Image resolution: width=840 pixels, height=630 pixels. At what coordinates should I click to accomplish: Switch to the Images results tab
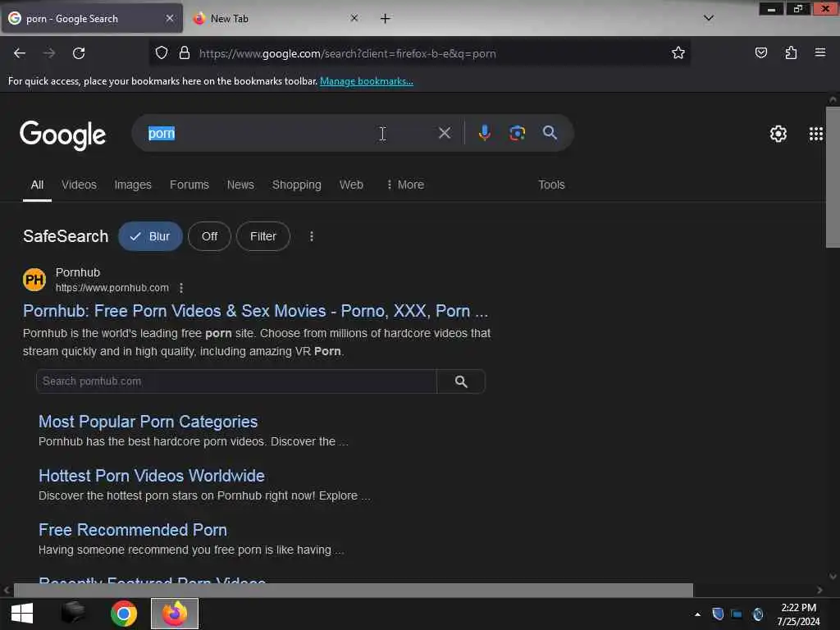(x=133, y=185)
